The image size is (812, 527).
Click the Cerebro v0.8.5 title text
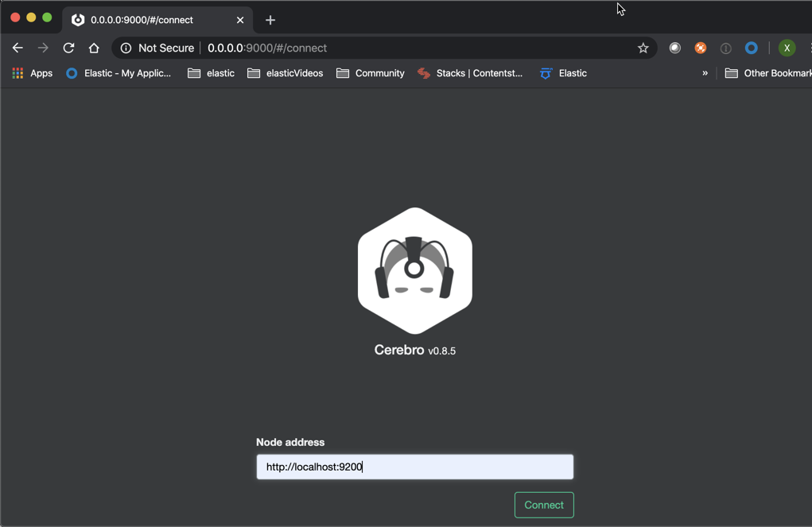pos(415,351)
